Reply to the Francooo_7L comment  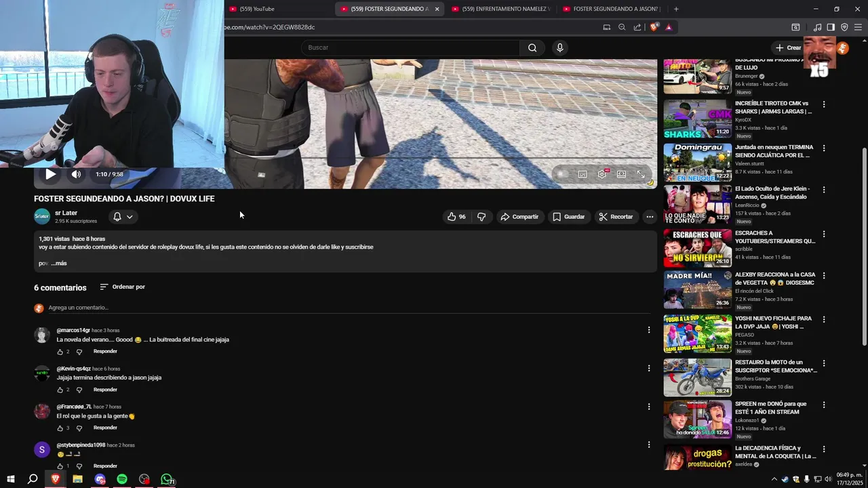coord(105,428)
